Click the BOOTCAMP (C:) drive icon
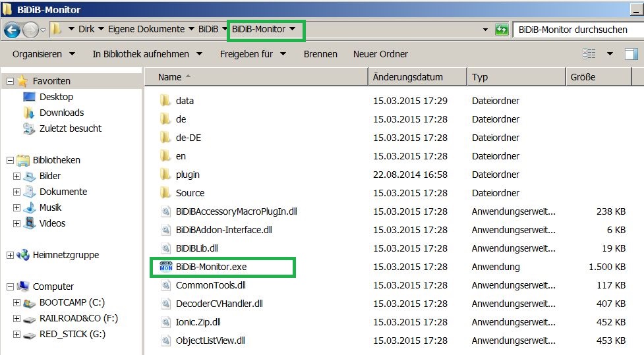This screenshot has width=644, height=355. [x=29, y=303]
